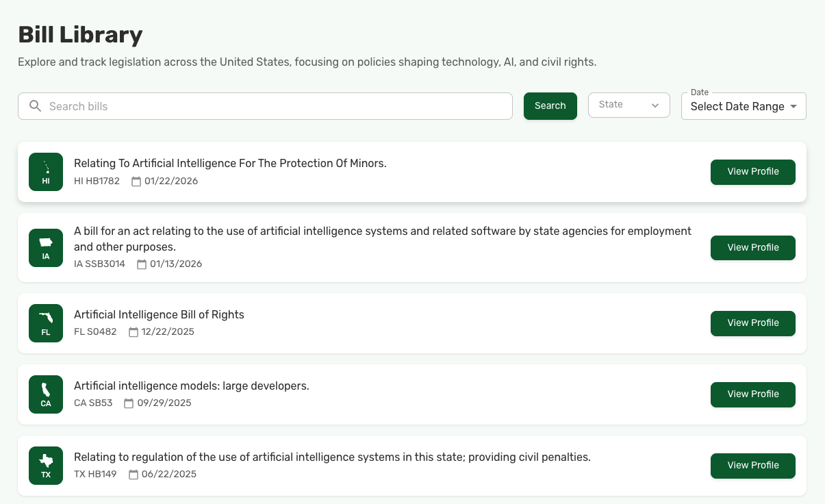The width and height of the screenshot is (825, 504).
Task: Click the Search button
Action: (550, 106)
